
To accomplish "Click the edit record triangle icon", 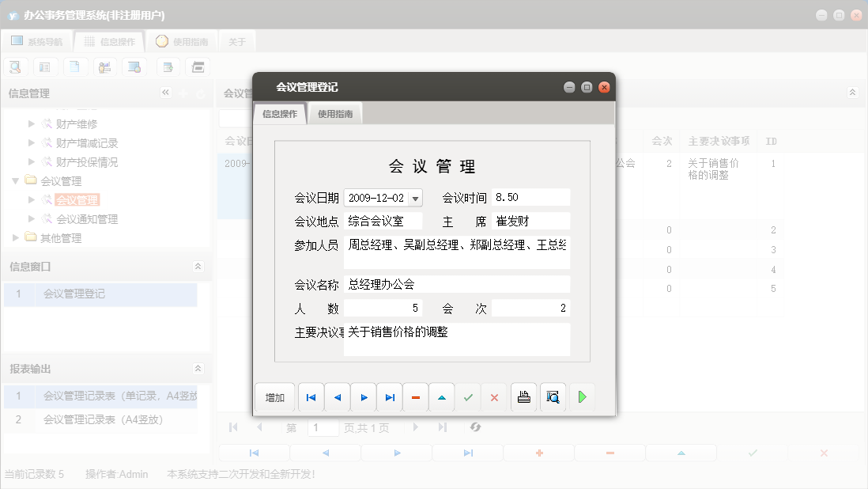I will [x=441, y=396].
